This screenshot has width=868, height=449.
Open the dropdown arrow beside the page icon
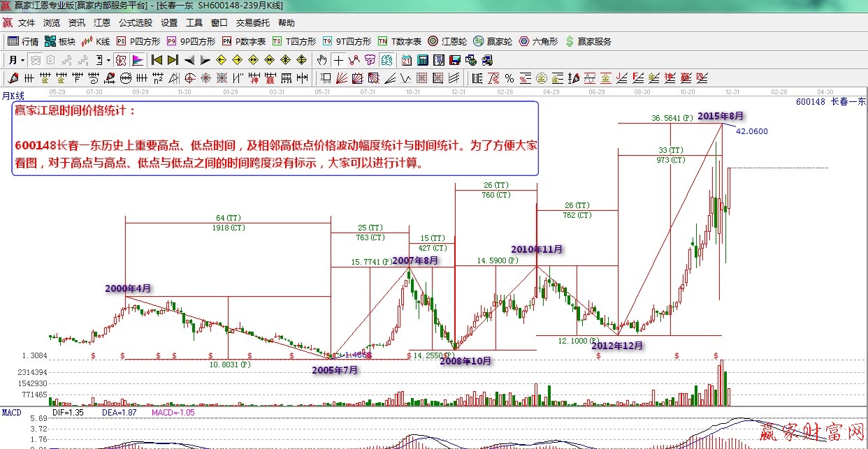[108, 60]
